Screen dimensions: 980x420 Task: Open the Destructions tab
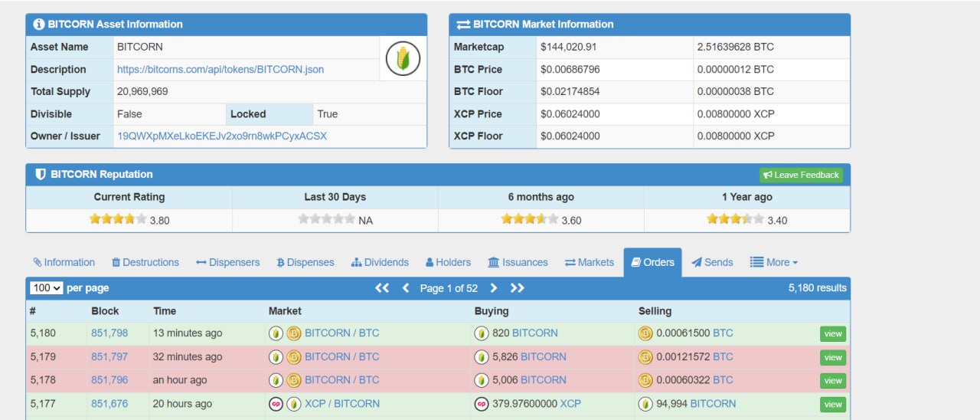(x=145, y=262)
